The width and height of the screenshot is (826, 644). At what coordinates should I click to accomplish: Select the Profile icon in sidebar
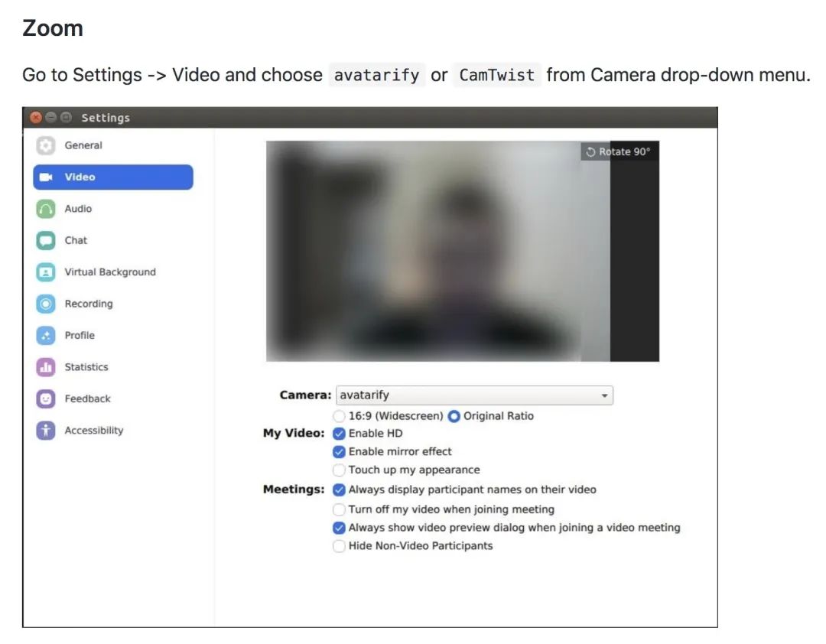[x=46, y=335]
